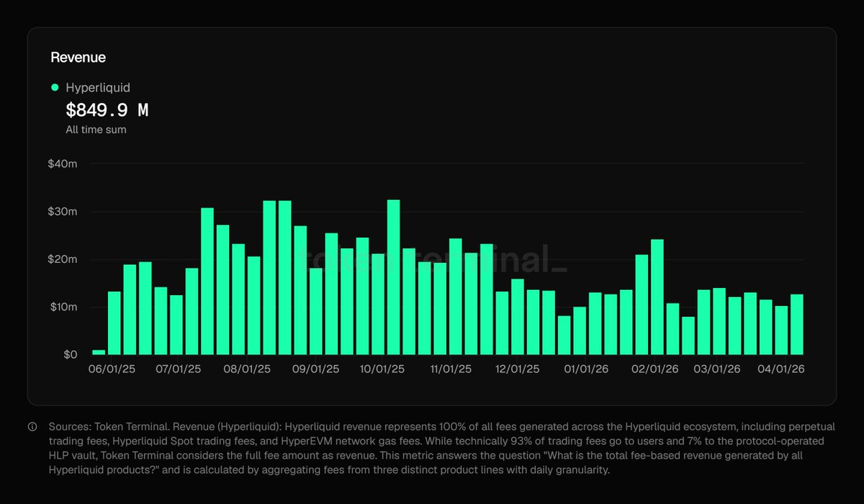Screen dimensions: 864x504
Task: Click the 03/01/26 date label
Action: [x=719, y=369]
